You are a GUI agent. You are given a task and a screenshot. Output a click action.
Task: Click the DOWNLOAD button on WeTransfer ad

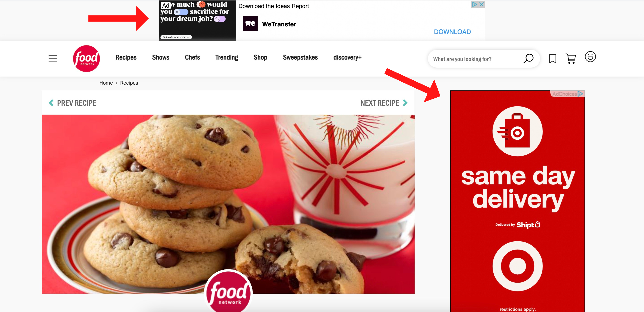[x=453, y=31]
